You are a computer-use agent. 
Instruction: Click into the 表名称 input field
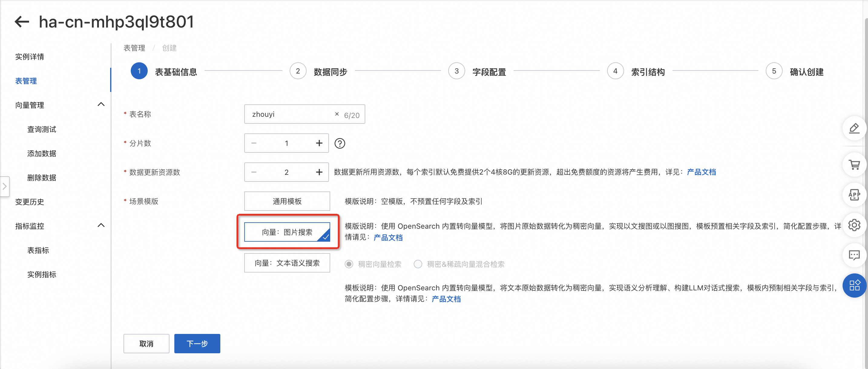tap(304, 114)
